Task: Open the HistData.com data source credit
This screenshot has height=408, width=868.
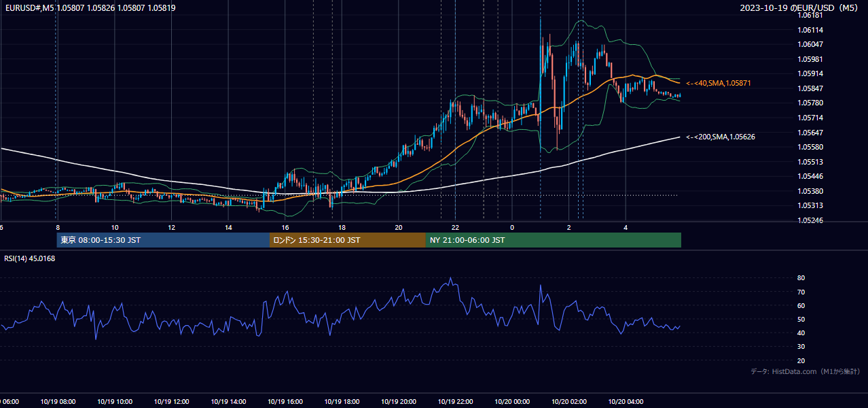Action: pyautogui.click(x=806, y=371)
